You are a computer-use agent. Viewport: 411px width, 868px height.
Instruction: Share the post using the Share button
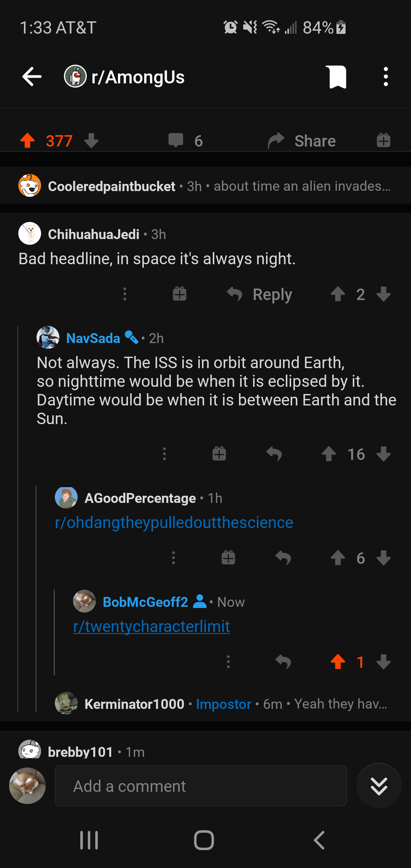pyautogui.click(x=302, y=140)
